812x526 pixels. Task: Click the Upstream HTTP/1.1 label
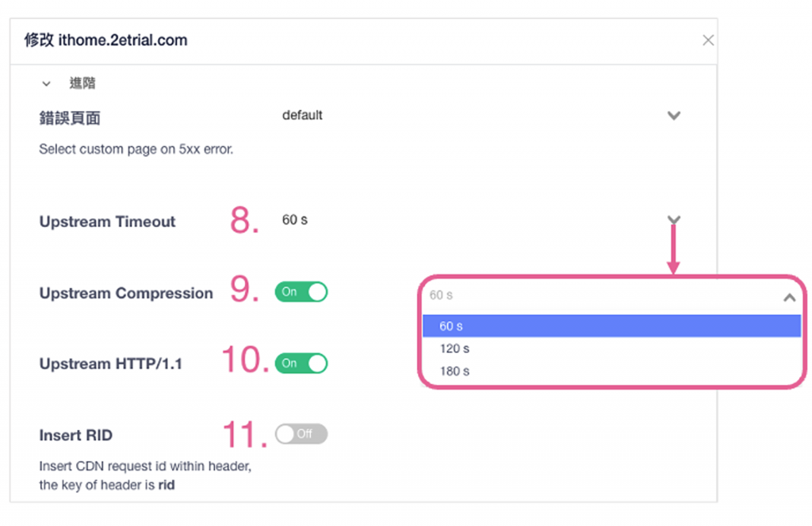click(111, 364)
